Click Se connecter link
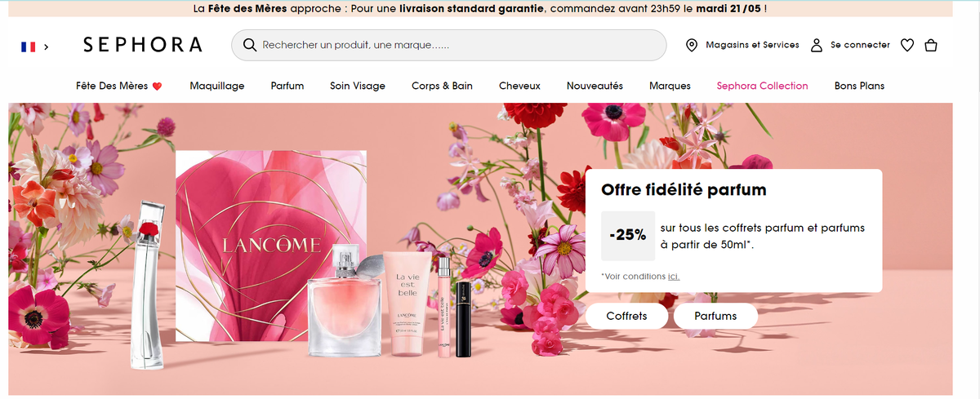This screenshot has height=399, width=980. pyautogui.click(x=860, y=46)
